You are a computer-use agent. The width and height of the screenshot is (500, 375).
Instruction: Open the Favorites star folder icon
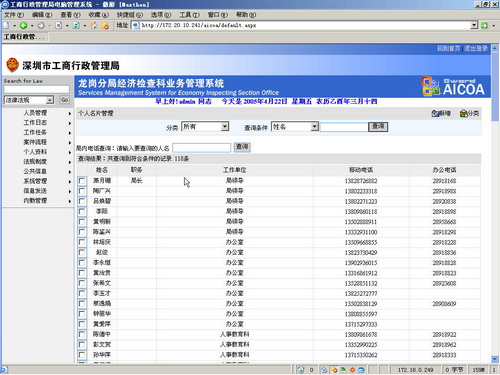pyautogui.click(x=105, y=25)
